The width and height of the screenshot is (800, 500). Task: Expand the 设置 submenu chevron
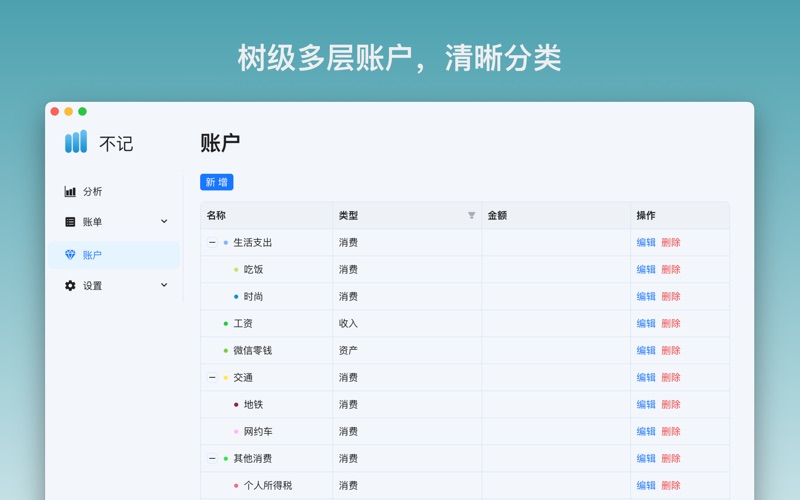tap(164, 286)
